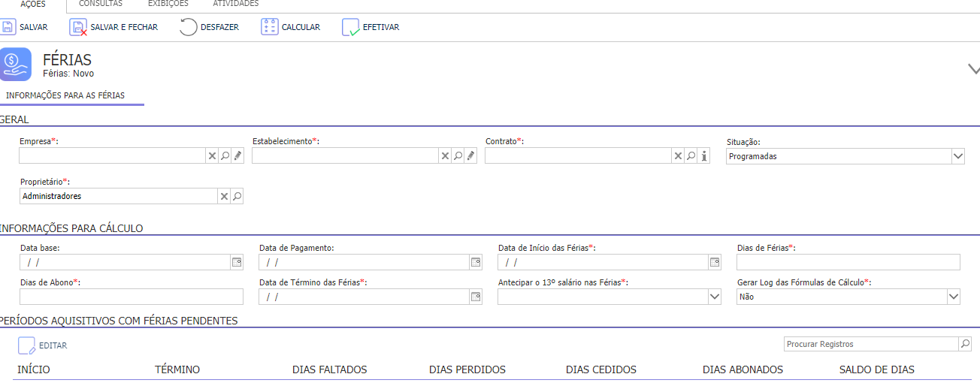Open Data base calendar picker
The image size is (980, 386).
tap(237, 262)
